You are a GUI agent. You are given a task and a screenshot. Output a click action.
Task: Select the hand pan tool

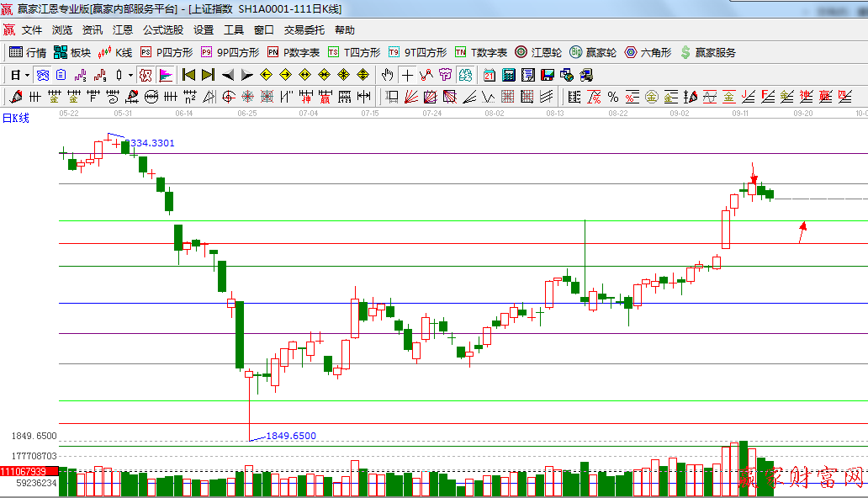(x=388, y=75)
